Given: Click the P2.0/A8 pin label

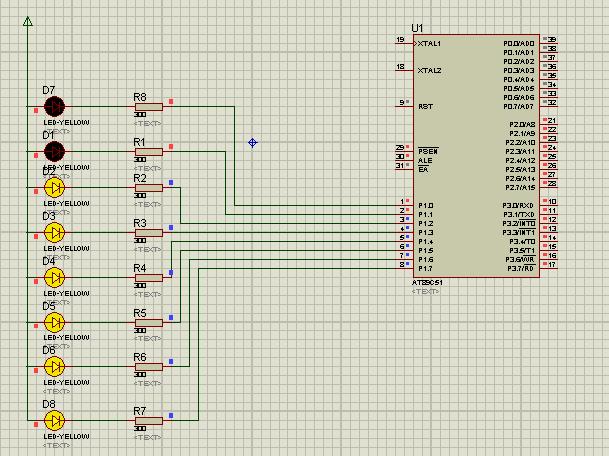Looking at the screenshot, I should [522, 125].
